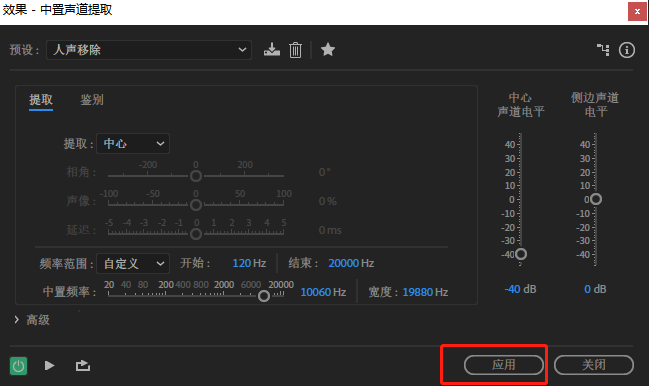Preview playback with the play icon
This screenshot has height=387, width=649.
pyautogui.click(x=49, y=365)
